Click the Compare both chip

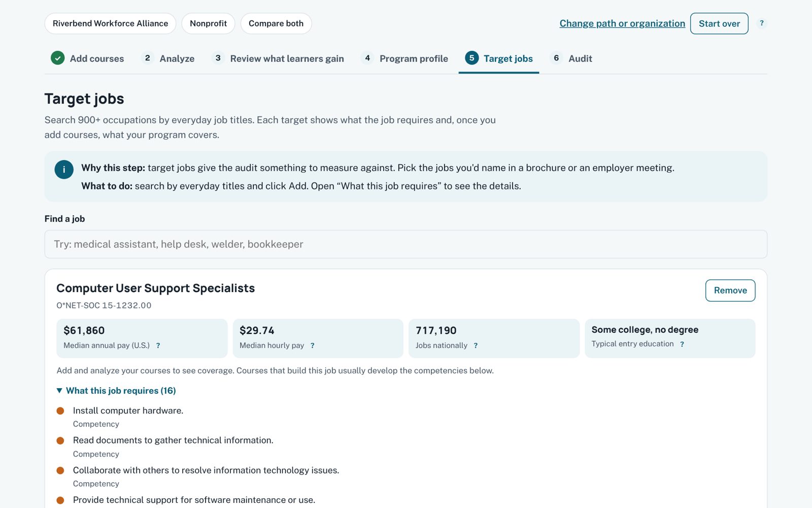click(276, 23)
